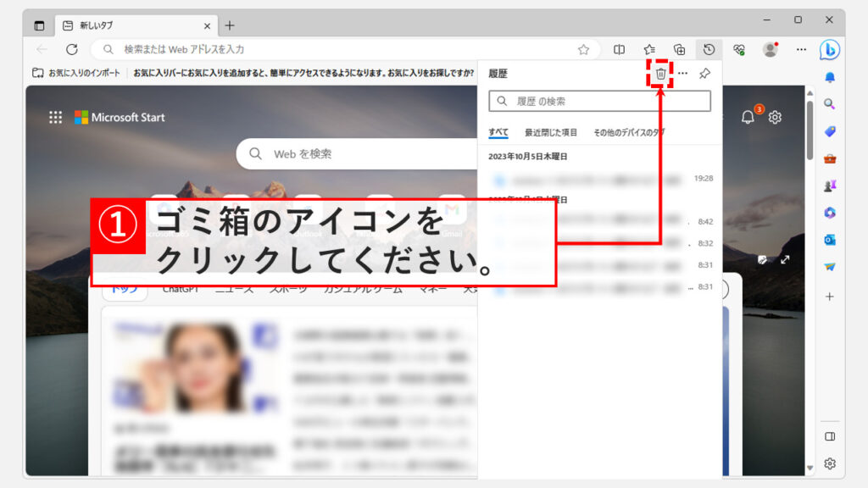Click the history search field
The image size is (868, 488).
(599, 102)
